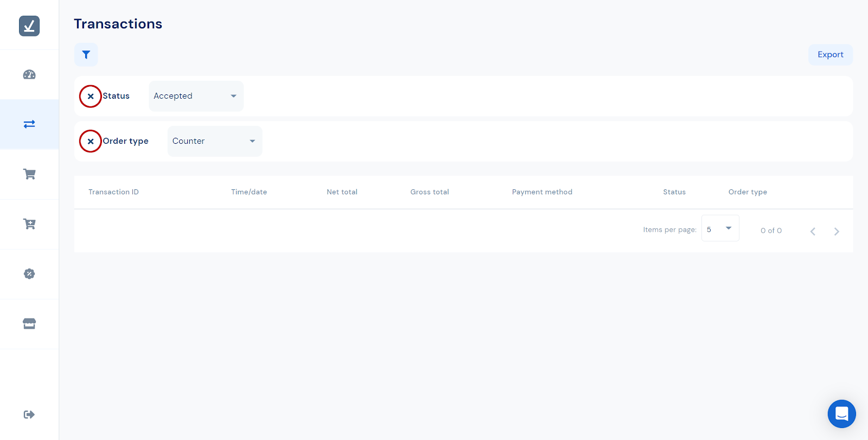Remove the Order type filter with its X

pos(91,142)
